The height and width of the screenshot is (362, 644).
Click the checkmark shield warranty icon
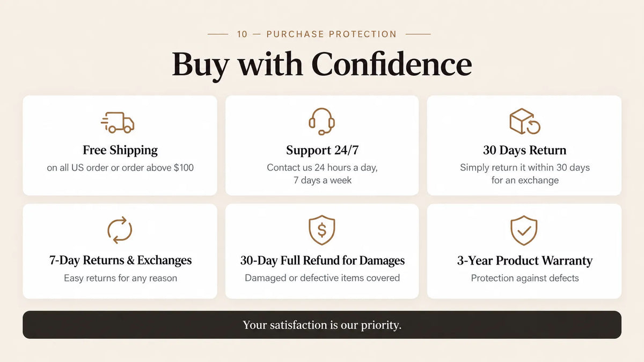point(524,230)
